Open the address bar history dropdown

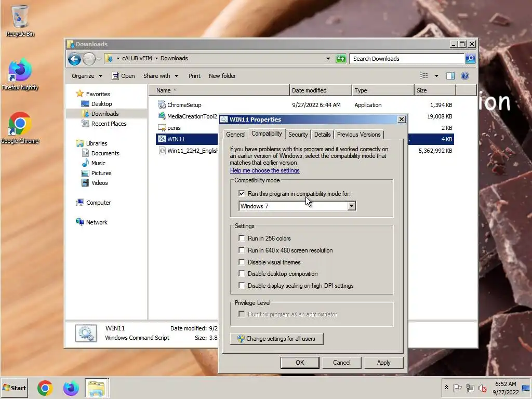pos(328,59)
